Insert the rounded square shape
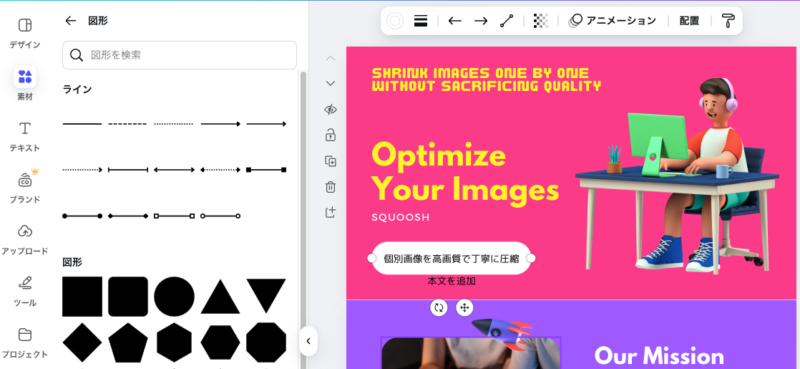This screenshot has width=800, height=369. tap(128, 297)
